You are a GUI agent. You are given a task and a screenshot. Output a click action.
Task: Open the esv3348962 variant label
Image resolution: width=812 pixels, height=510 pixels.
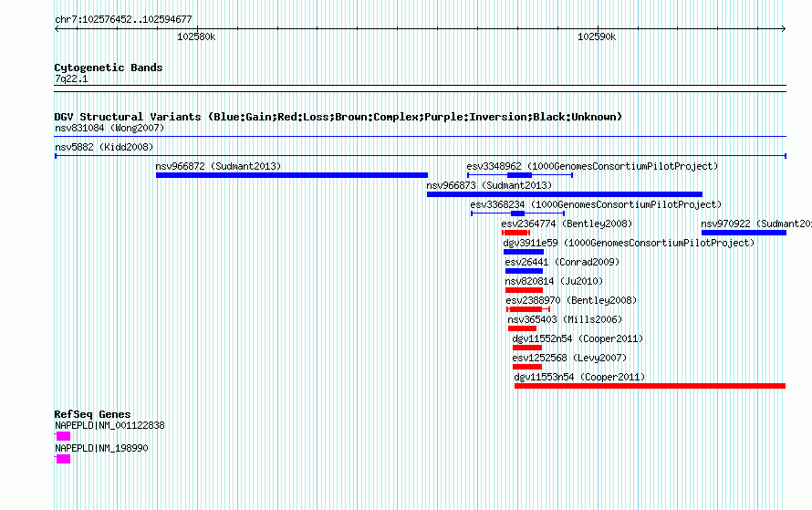pos(592,166)
